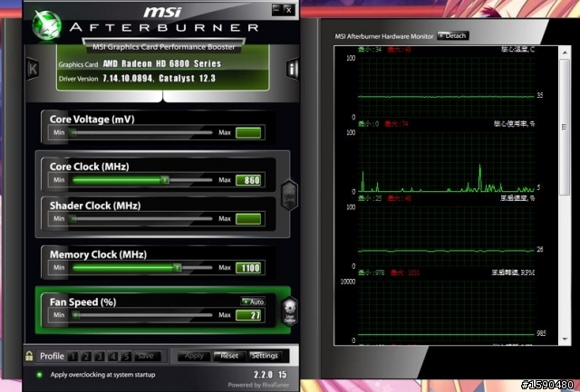Click the profile Save button

147,356
